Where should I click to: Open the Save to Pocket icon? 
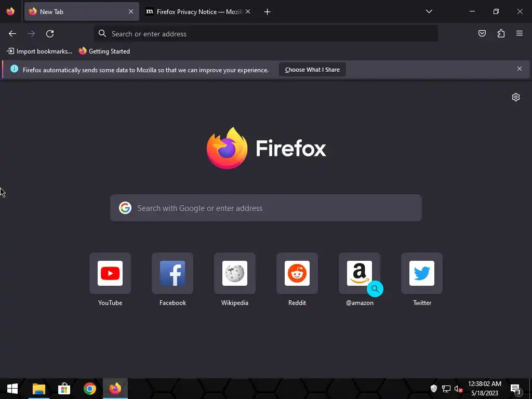[x=482, y=33]
